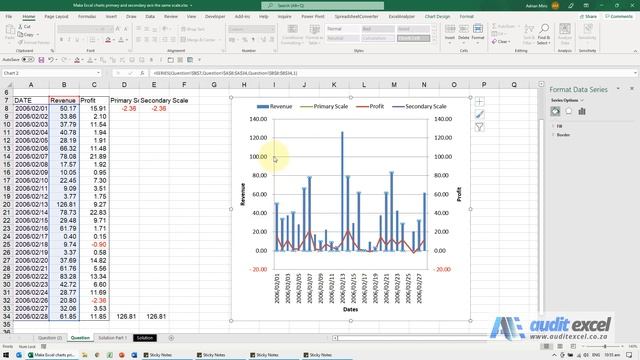Click the Insert Function fx icon
This screenshot has height=360, width=640.
[x=142, y=73]
